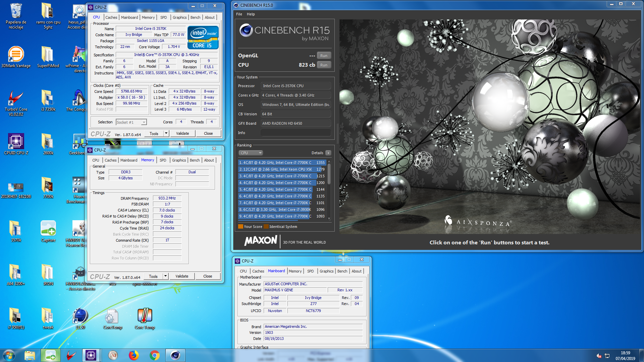This screenshot has width=644, height=362.
Task: Open the Mainboard tab in Memory CPU-Z window
Action: point(129,160)
